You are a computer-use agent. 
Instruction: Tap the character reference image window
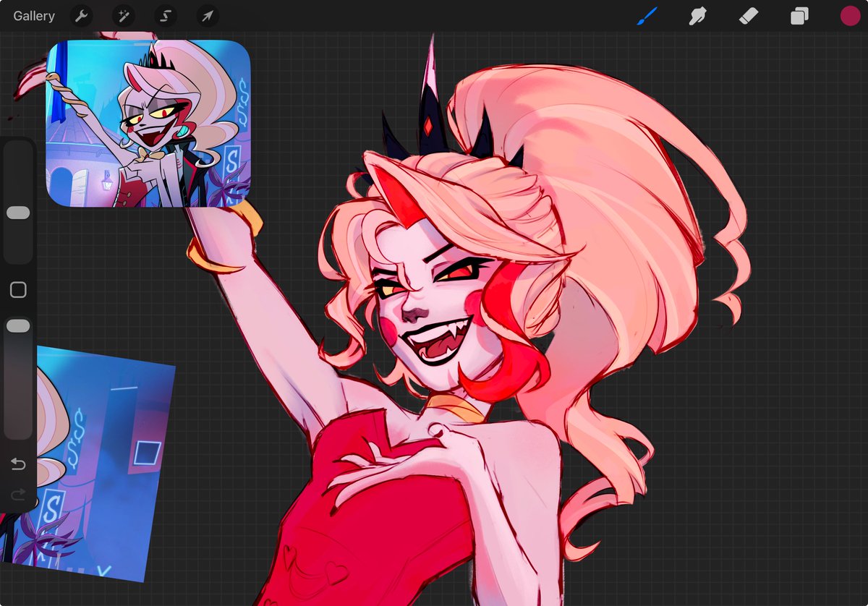coord(148,124)
